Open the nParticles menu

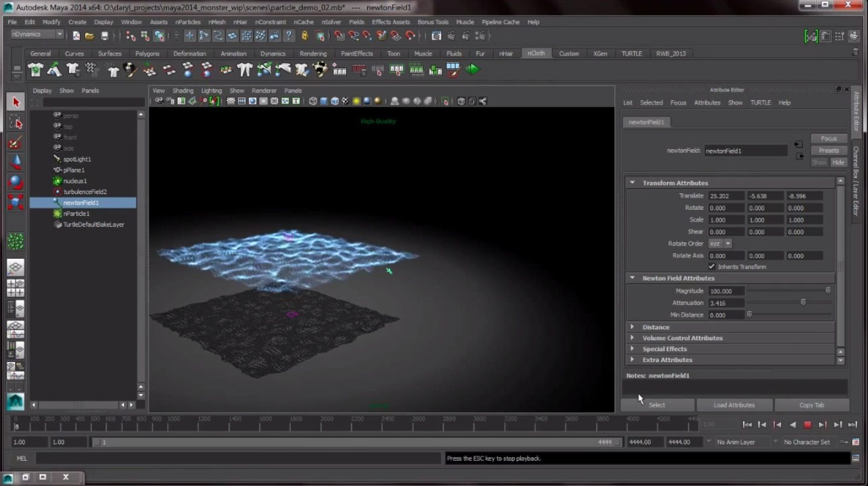pyautogui.click(x=188, y=22)
